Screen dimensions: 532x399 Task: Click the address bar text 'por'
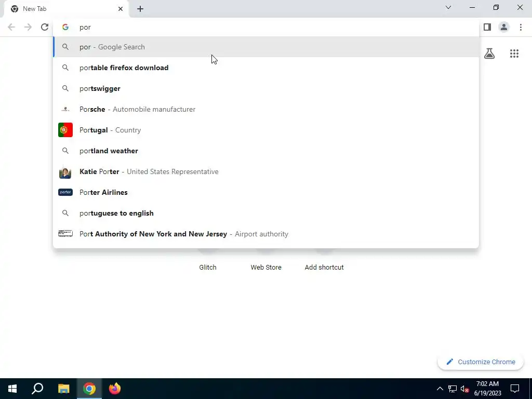pyautogui.click(x=85, y=27)
